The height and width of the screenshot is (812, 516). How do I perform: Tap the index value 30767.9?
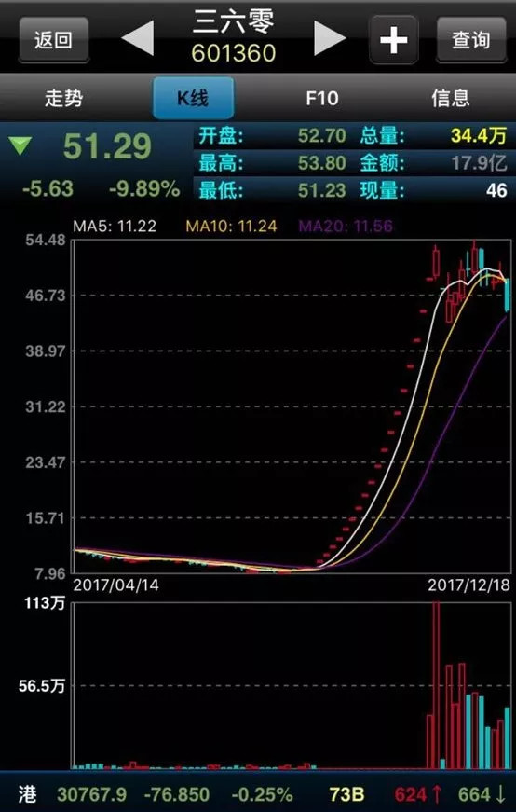(x=91, y=794)
